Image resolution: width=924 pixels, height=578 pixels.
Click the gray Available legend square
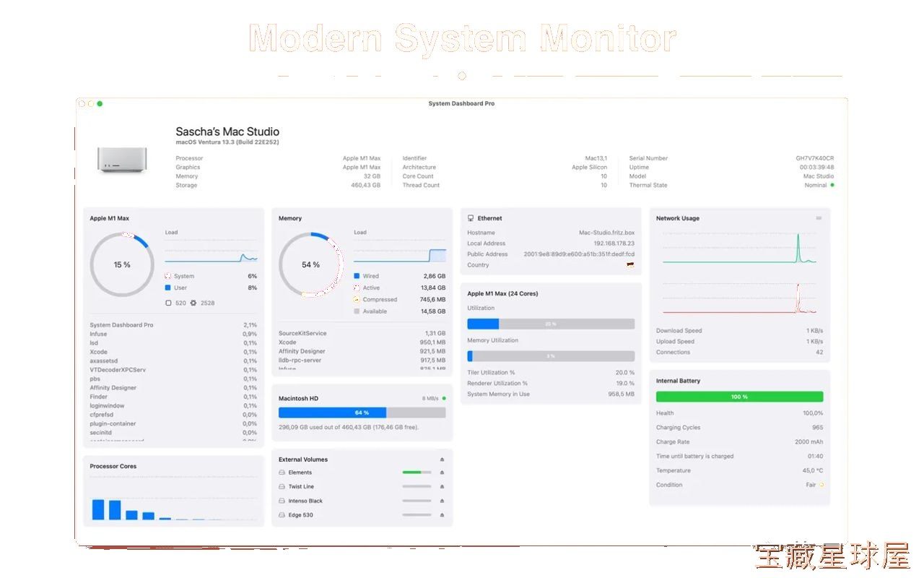pos(357,311)
